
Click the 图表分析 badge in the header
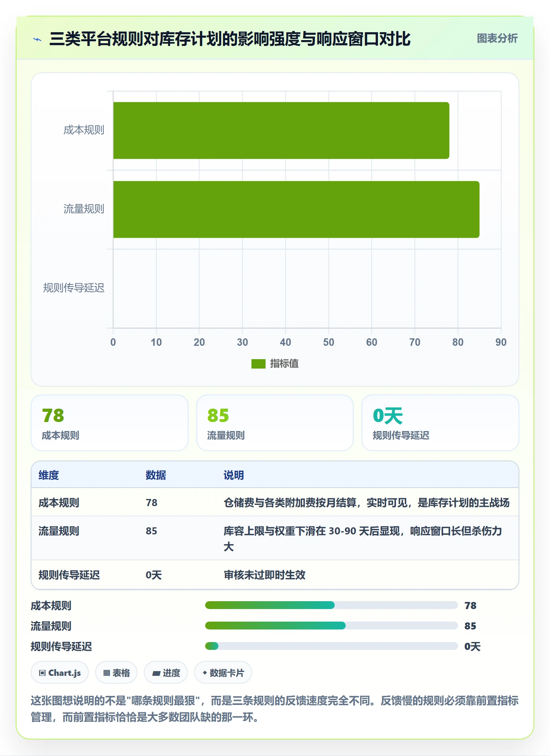coord(497,39)
